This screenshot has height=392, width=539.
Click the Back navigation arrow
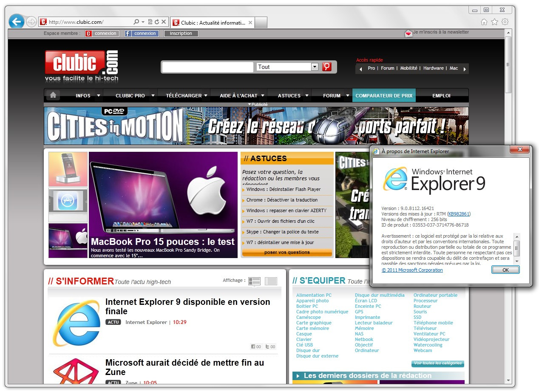click(x=16, y=22)
